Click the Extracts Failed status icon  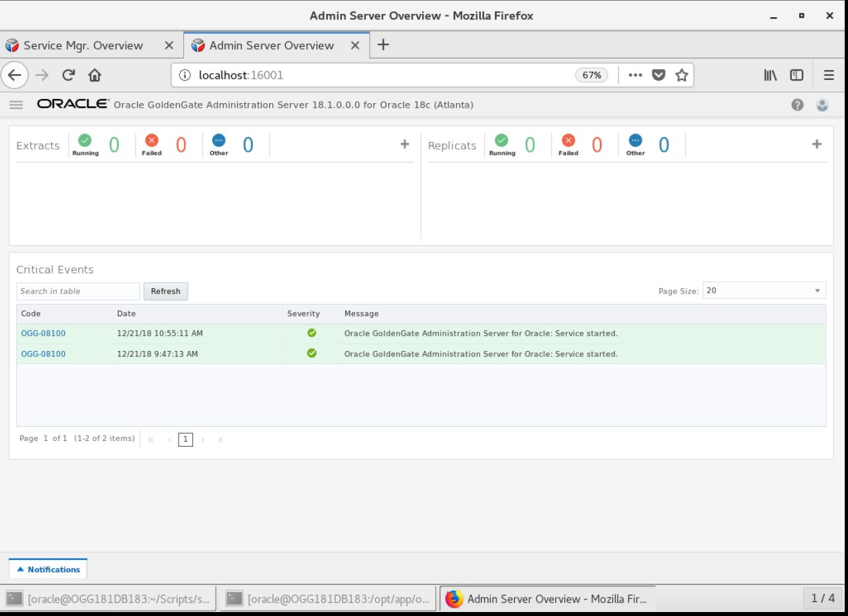(151, 140)
